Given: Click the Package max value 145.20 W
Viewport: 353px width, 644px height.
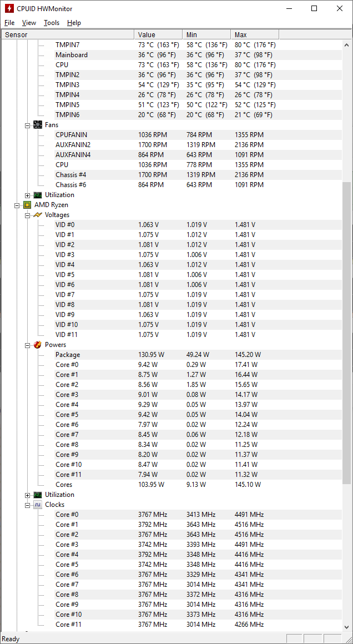Looking at the screenshot, I should pyautogui.click(x=248, y=354).
